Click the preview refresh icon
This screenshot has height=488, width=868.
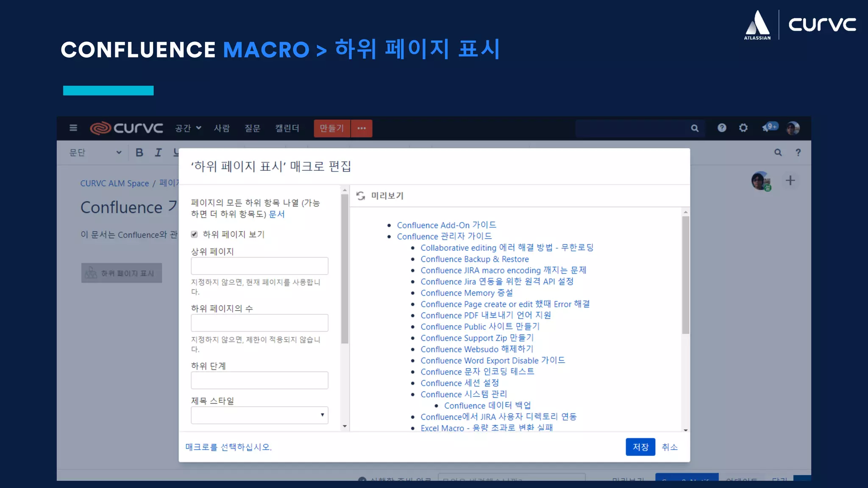(x=361, y=196)
